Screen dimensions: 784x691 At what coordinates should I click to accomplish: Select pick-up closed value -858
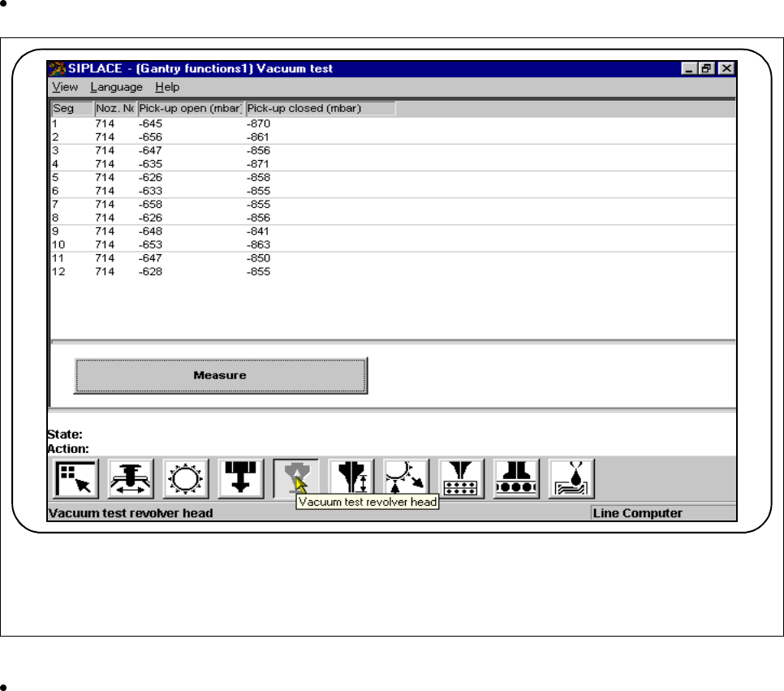click(259, 178)
